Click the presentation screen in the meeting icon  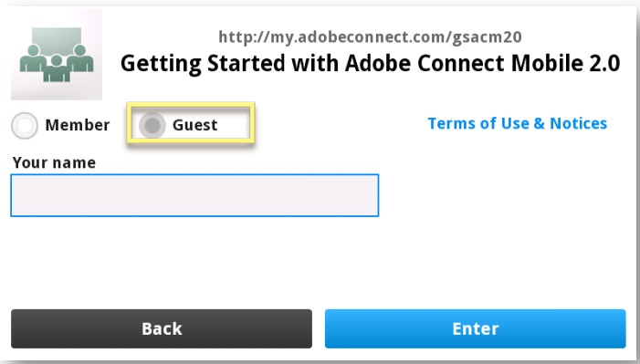(x=57, y=42)
